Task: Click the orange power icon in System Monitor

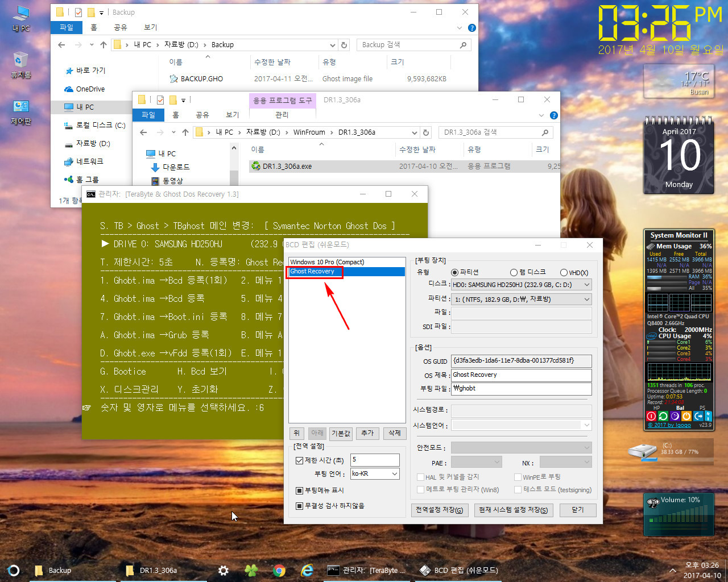Action: [x=686, y=416]
